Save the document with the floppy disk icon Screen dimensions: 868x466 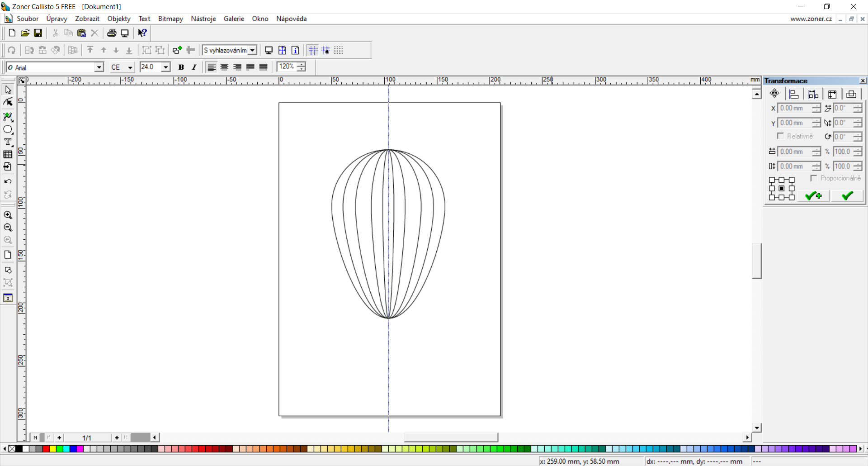click(38, 33)
